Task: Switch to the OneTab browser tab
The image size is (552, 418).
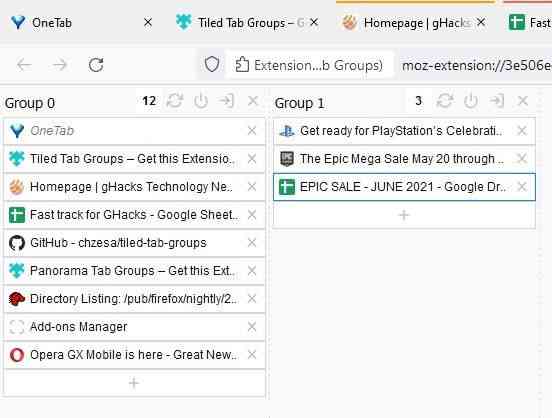Action: 82,23
